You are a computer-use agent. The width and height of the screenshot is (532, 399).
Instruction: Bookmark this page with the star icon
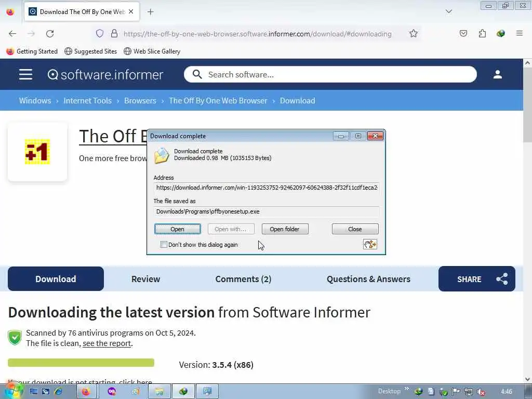pos(413,33)
